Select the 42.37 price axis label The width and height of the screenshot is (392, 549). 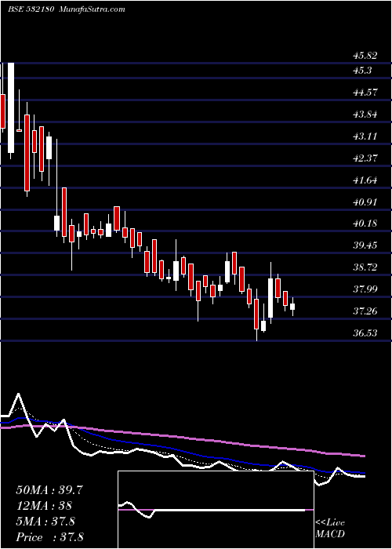pos(365,158)
